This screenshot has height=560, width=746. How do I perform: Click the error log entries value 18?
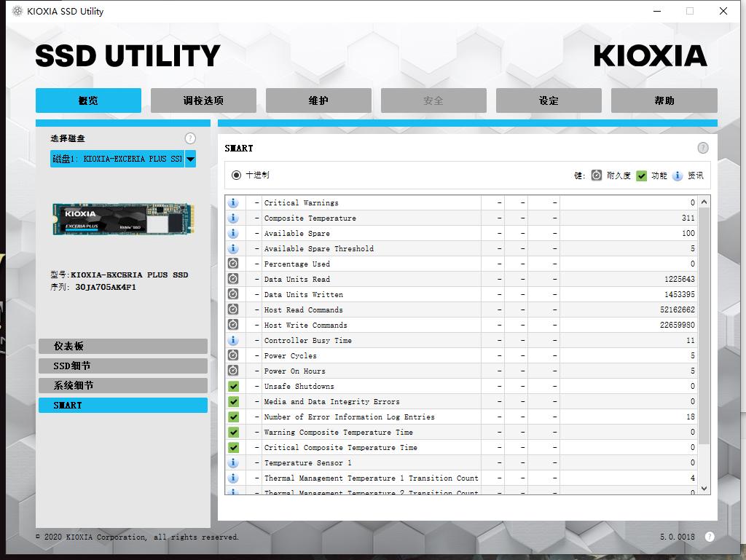point(691,417)
